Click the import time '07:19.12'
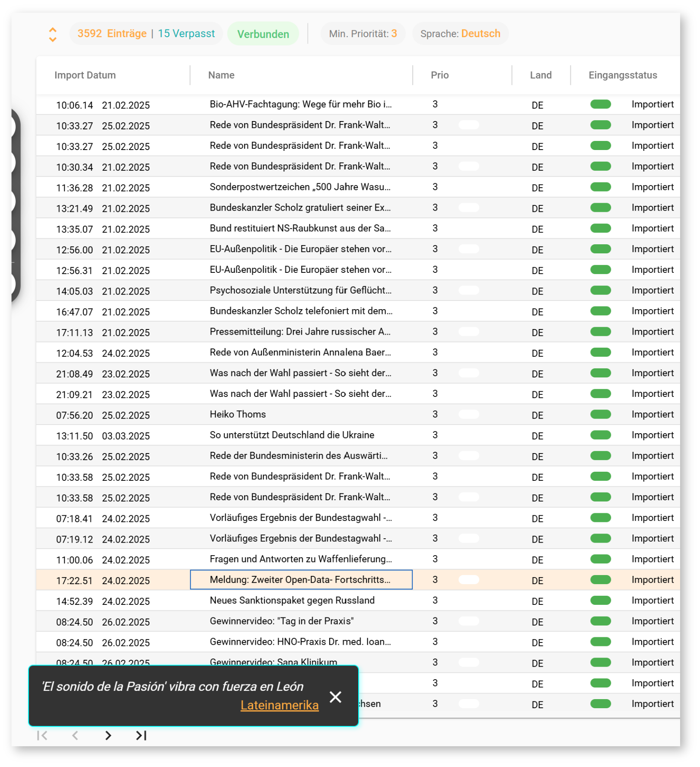This screenshot has width=700, height=767. point(74,539)
